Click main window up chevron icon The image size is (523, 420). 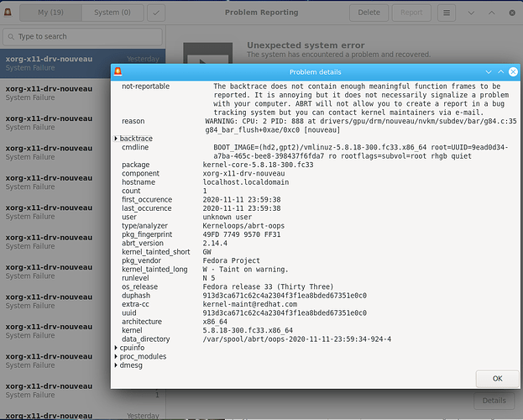(492, 13)
